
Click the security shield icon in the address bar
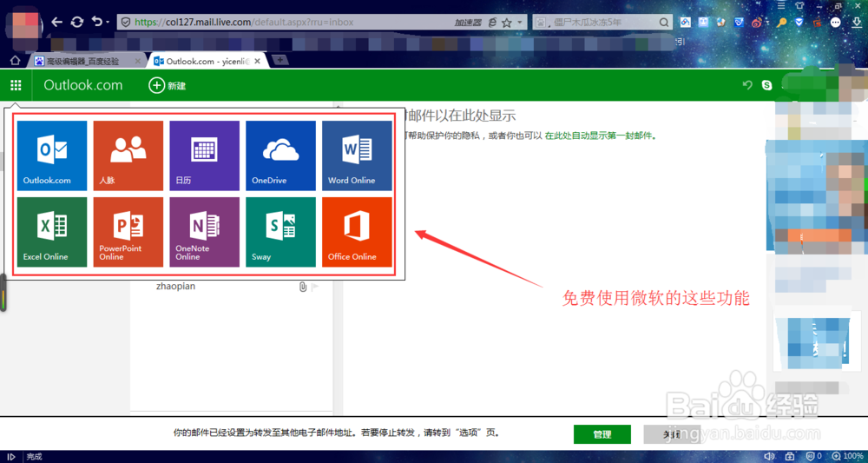pos(126,23)
